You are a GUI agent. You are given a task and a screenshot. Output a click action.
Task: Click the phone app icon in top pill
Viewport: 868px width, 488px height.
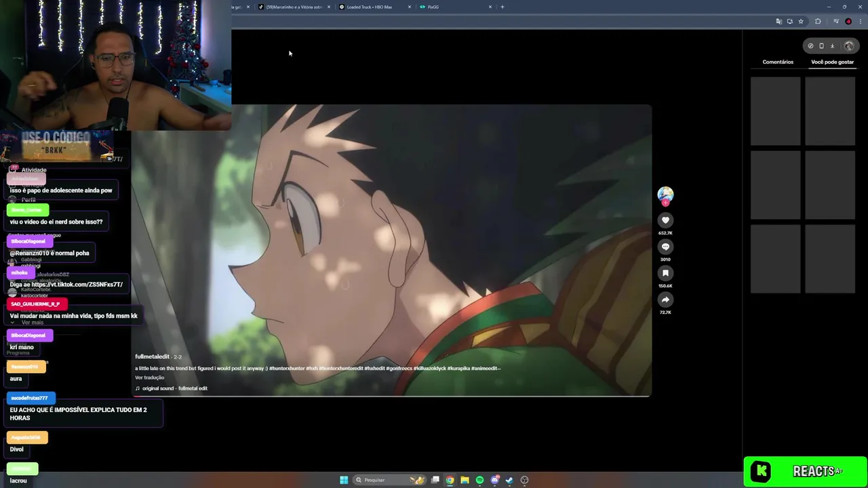(x=821, y=46)
